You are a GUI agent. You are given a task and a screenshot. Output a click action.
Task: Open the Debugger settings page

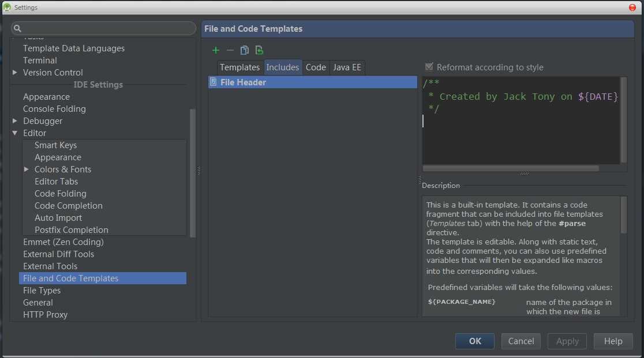click(x=43, y=121)
